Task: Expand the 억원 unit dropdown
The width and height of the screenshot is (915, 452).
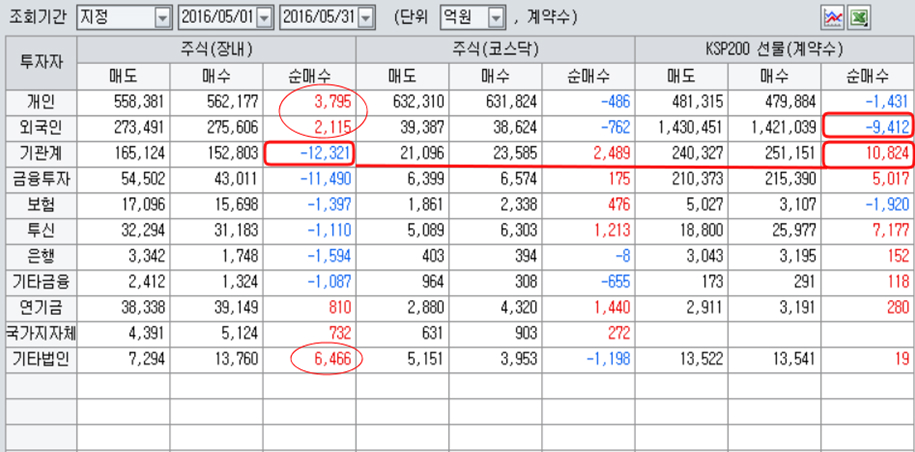Action: click(x=494, y=18)
